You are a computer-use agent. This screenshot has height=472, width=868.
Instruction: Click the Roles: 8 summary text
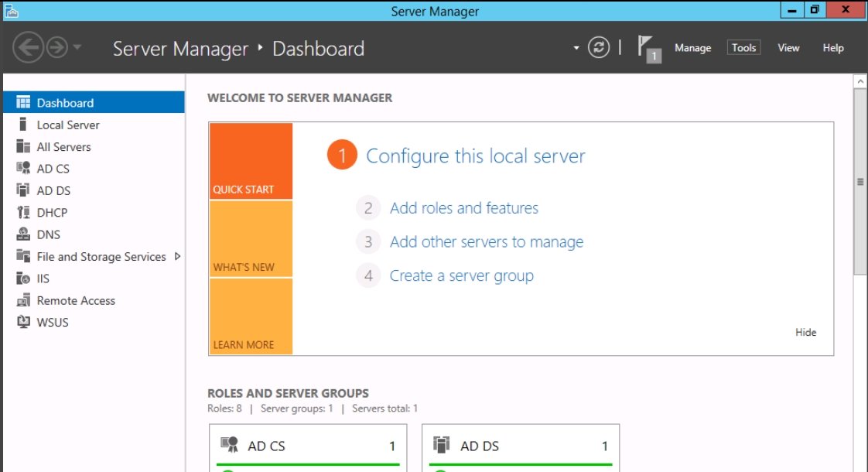[224, 409]
